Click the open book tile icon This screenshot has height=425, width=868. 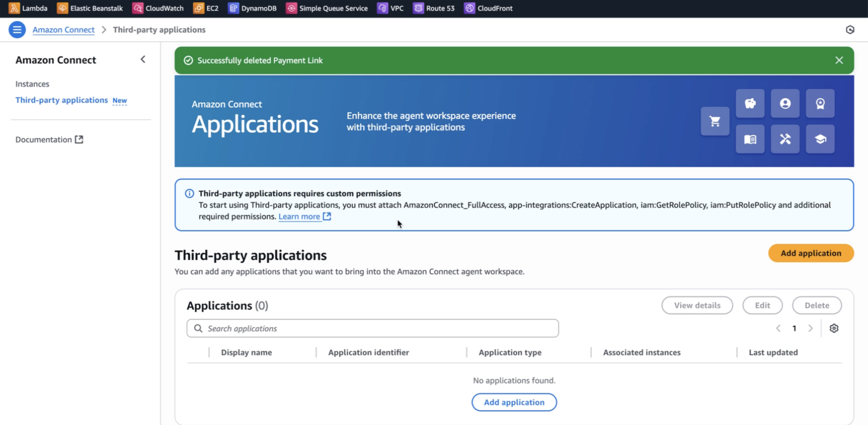click(750, 139)
